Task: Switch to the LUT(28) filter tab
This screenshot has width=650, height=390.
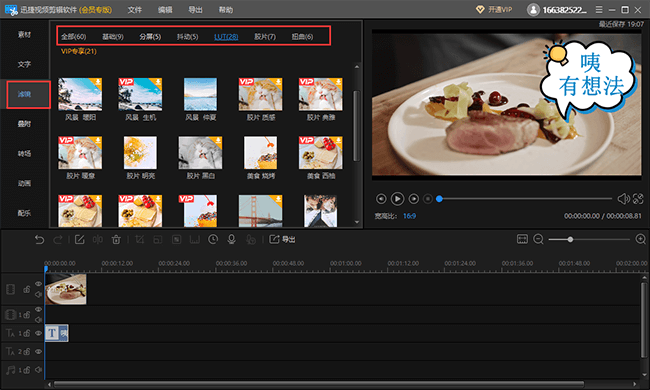Action: (226, 36)
